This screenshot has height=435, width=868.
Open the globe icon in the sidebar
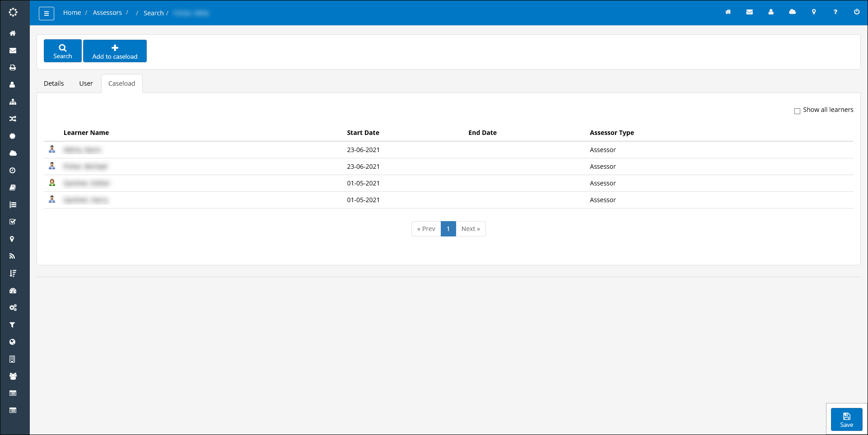[12, 342]
